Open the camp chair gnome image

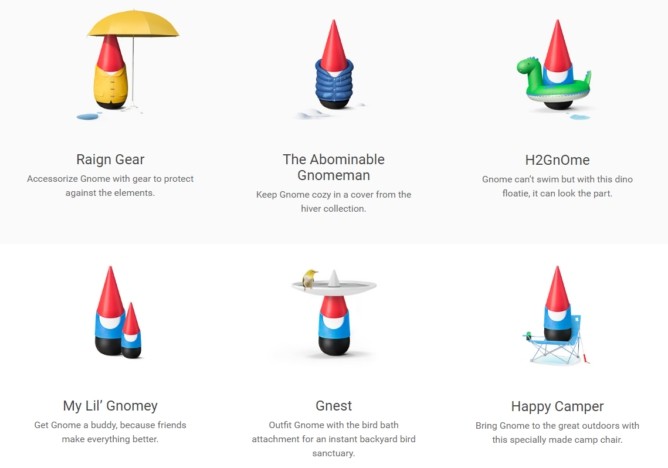coord(557,315)
